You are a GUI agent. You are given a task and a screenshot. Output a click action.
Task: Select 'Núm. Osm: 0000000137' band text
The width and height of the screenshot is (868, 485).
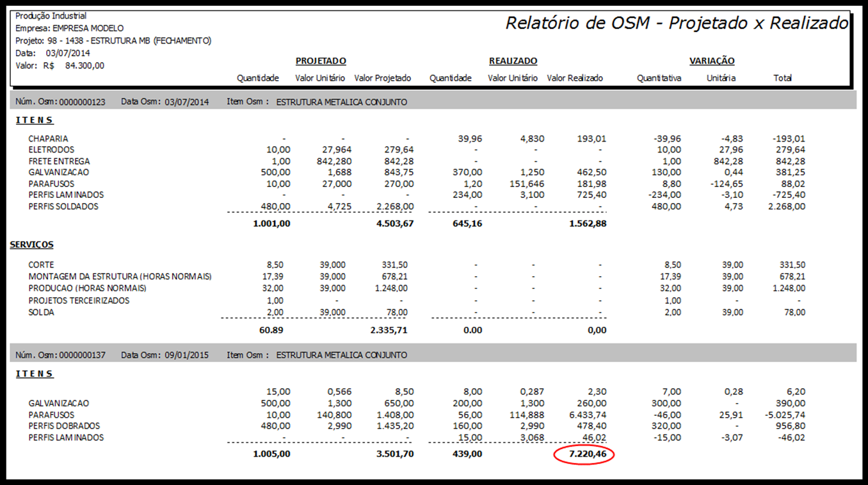60,355
